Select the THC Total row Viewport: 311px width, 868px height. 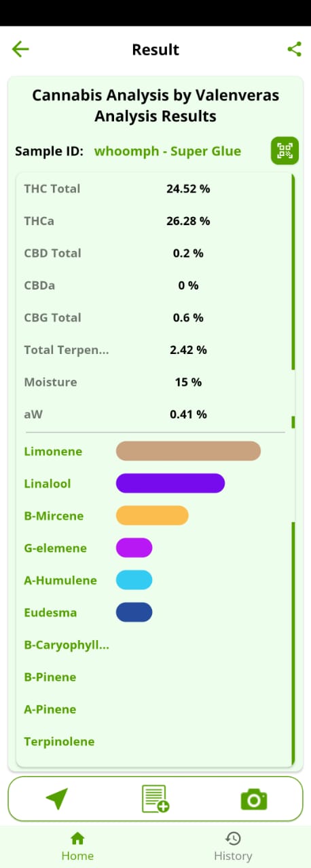coord(155,189)
